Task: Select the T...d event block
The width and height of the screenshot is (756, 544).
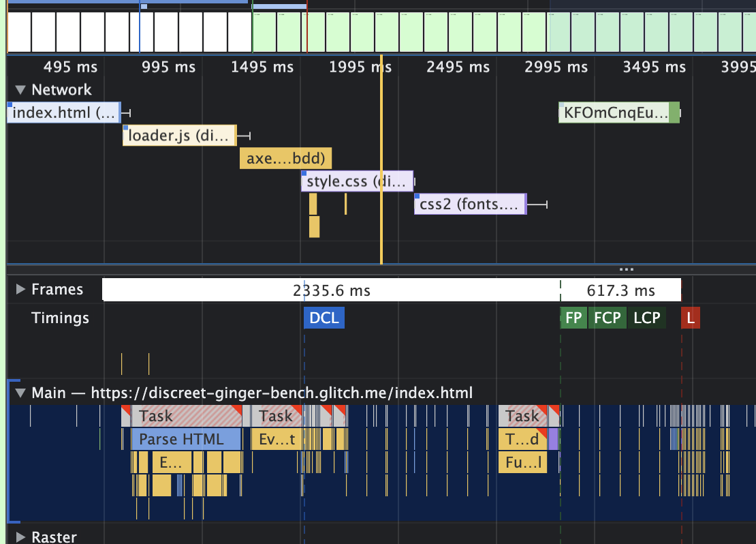Action: (522, 439)
